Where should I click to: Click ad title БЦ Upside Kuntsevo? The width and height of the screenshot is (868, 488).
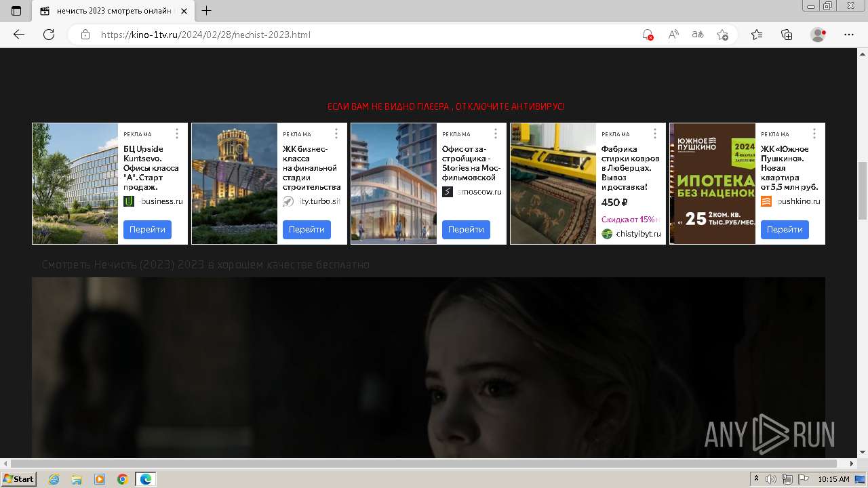pyautogui.click(x=151, y=167)
